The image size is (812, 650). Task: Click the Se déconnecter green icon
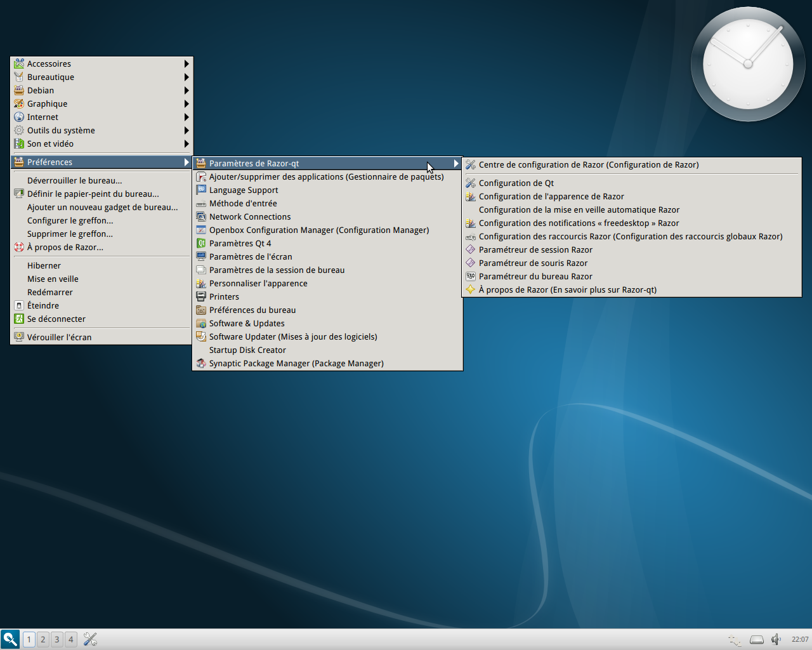click(19, 319)
